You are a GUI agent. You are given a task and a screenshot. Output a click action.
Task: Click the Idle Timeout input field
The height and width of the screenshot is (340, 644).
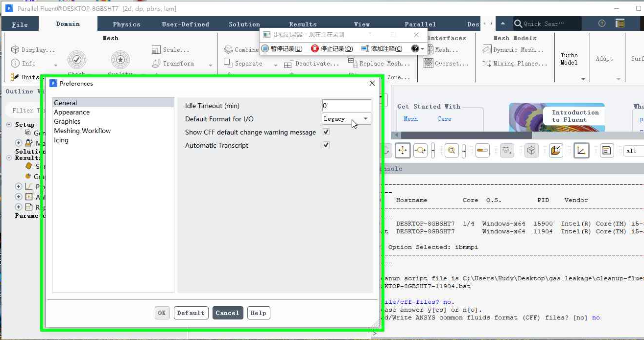[x=346, y=106]
